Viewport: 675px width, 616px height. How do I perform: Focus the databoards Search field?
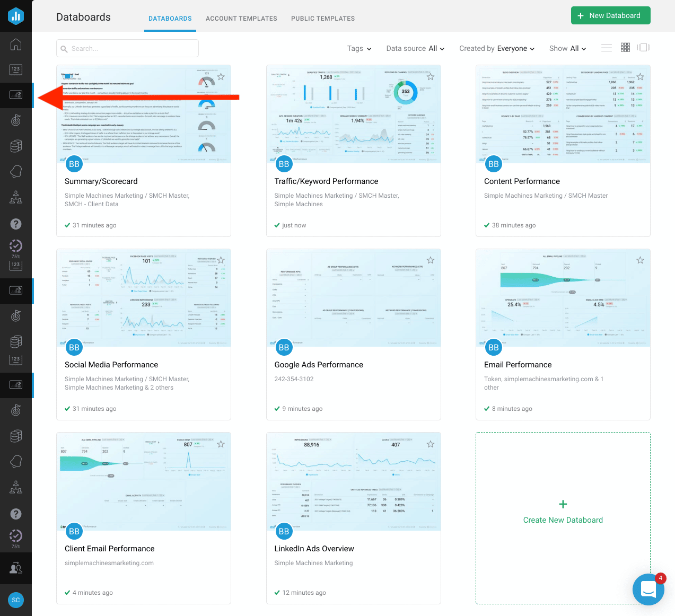point(127,48)
